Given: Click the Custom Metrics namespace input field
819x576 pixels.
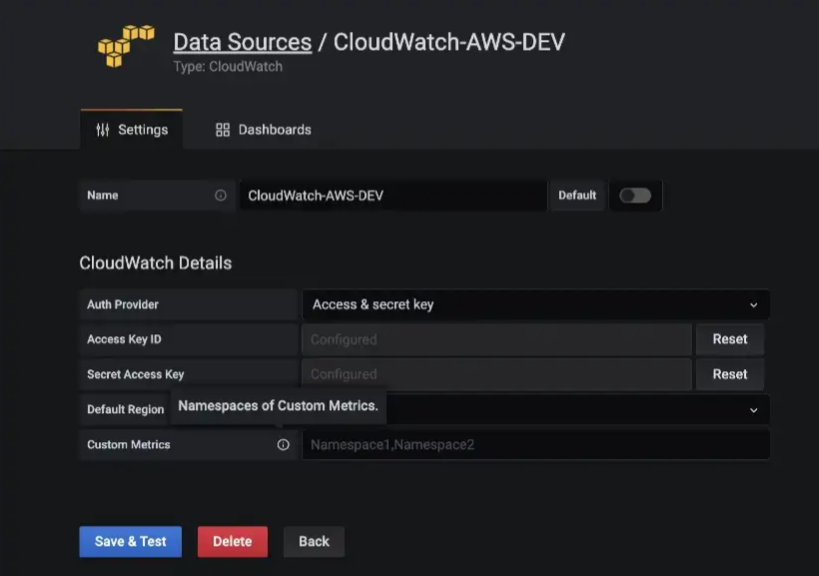Looking at the screenshot, I should pos(535,444).
